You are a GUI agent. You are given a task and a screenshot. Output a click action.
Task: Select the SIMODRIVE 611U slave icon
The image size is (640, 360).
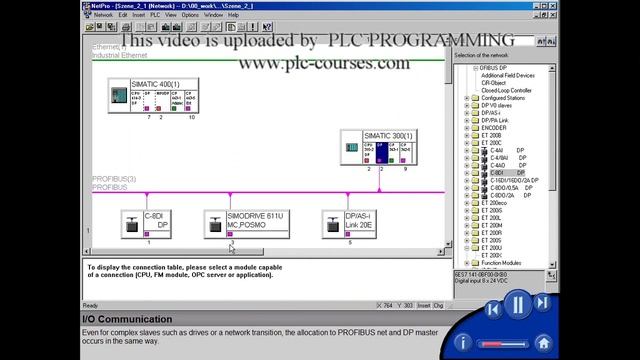point(215,224)
